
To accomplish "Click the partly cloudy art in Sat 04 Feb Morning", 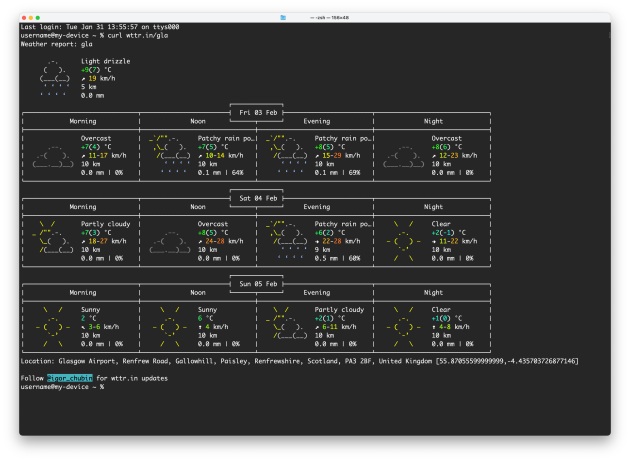I will tap(53, 237).
